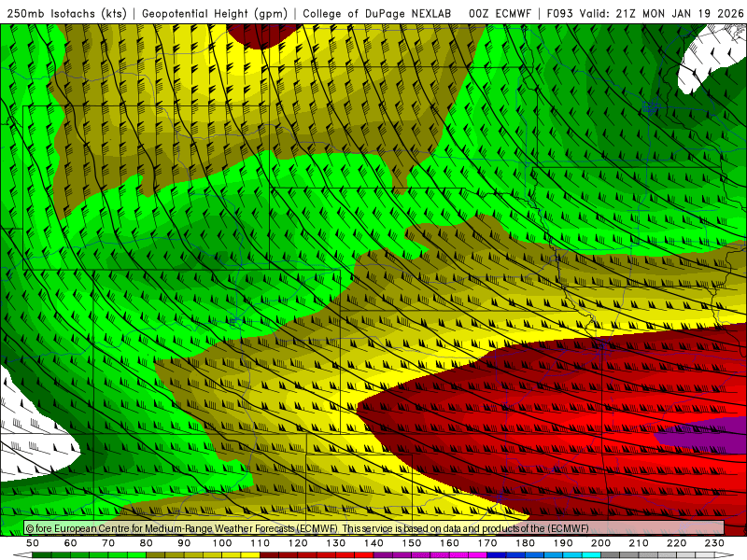This screenshot has height=560, width=747.
Task: Click the cyan swatch left of 200
Action: pos(591,555)
